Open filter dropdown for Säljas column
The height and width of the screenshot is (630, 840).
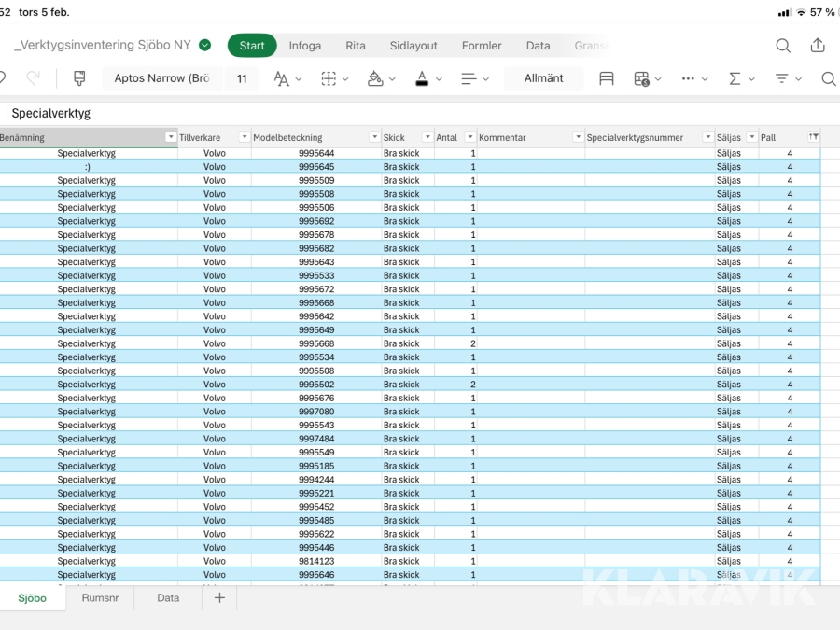[x=751, y=137]
